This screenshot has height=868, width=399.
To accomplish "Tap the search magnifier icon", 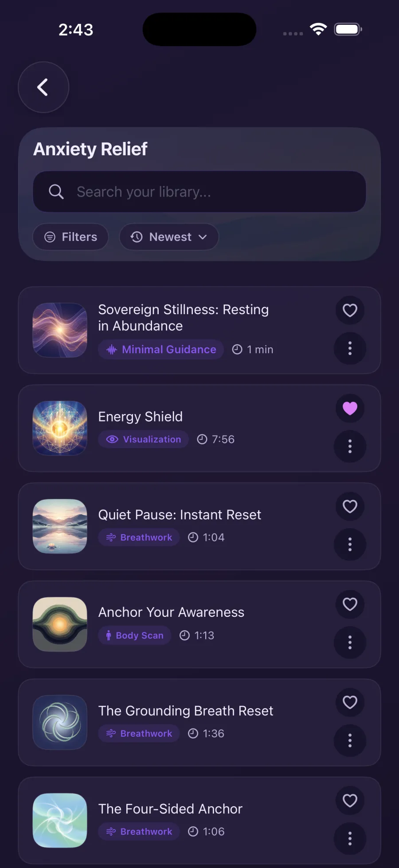I will click(56, 192).
